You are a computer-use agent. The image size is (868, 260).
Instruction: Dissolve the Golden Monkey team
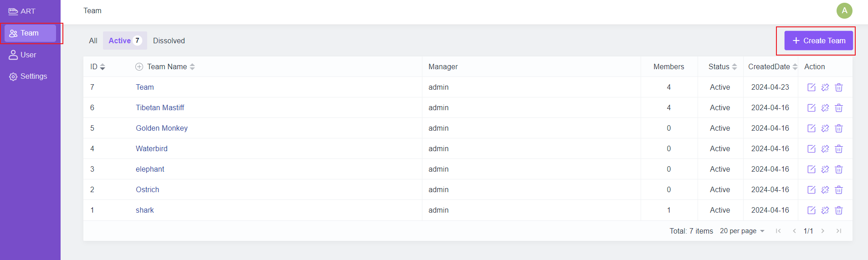[825, 128]
